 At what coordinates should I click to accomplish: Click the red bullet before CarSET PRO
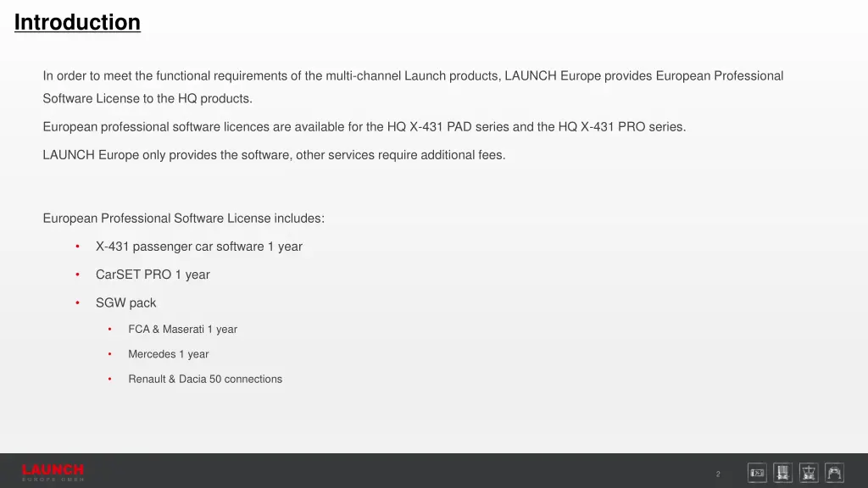click(77, 274)
